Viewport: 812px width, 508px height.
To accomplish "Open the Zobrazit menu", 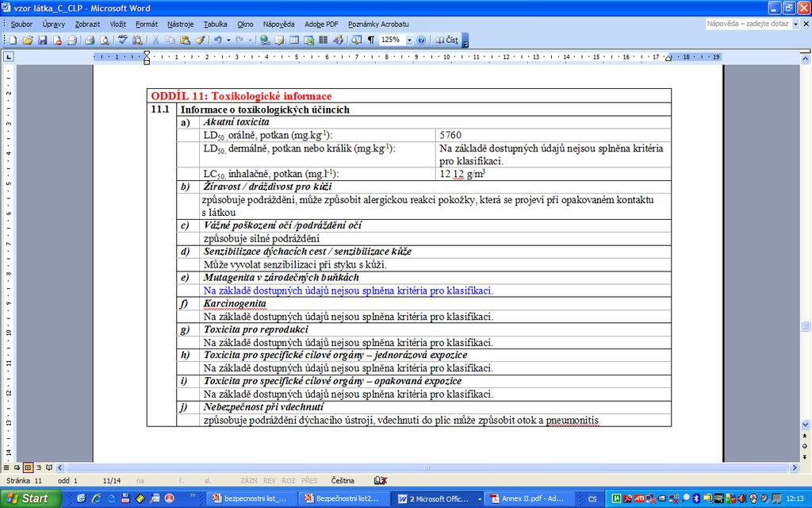I will coord(87,24).
